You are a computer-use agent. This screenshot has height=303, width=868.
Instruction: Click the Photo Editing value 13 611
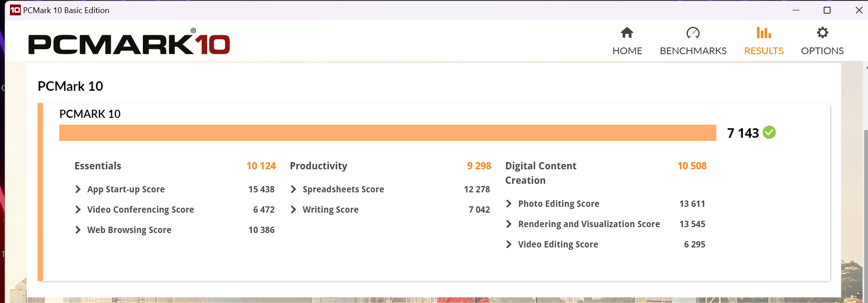(x=692, y=204)
